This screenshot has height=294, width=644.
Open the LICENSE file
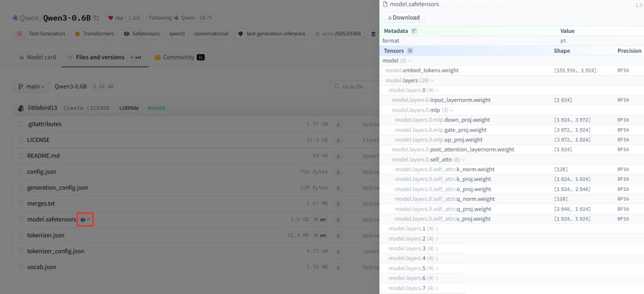point(38,140)
